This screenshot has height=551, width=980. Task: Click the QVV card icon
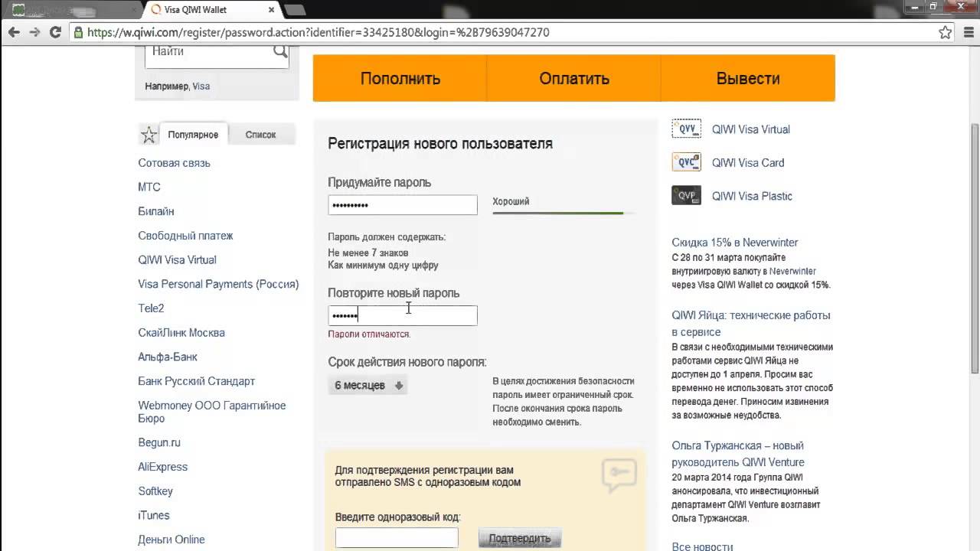(x=686, y=129)
